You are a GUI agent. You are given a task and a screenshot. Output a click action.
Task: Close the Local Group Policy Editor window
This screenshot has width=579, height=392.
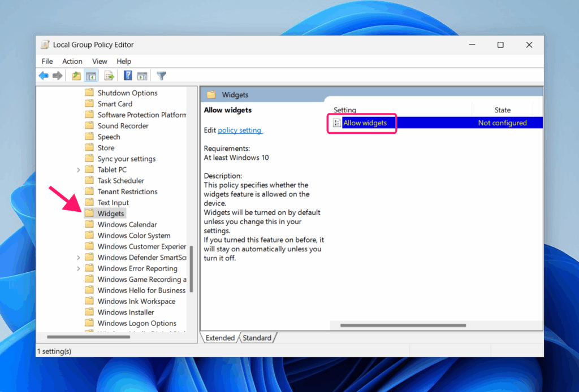coord(529,45)
